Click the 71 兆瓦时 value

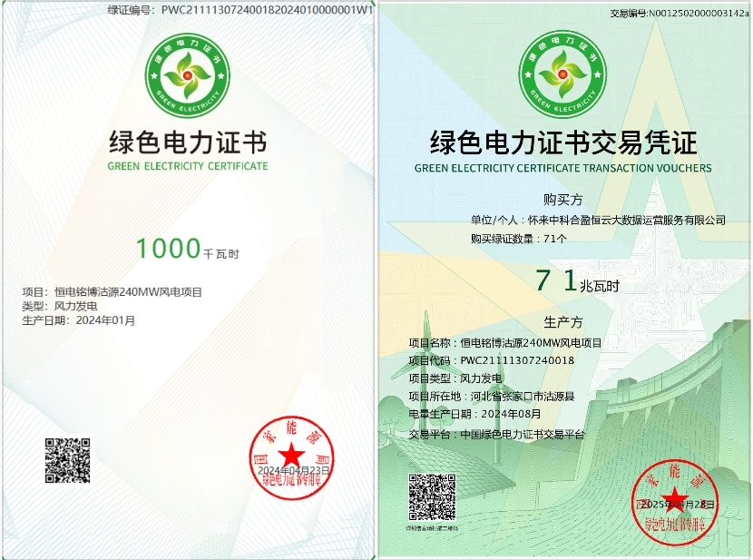(x=577, y=280)
